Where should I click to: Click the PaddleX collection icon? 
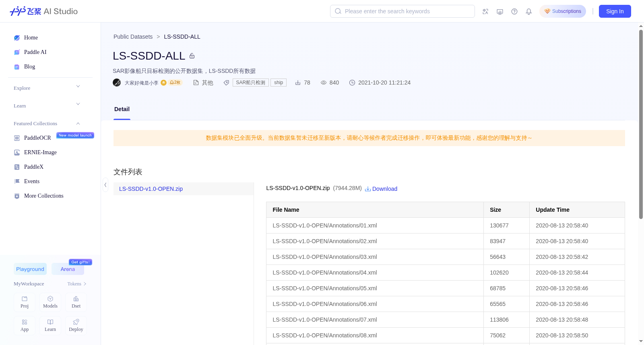point(17,167)
